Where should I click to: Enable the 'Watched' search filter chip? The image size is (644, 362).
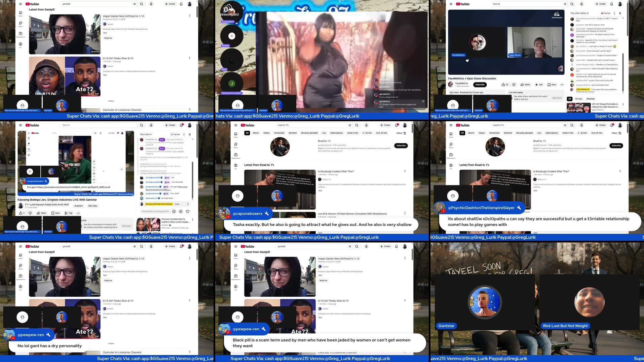pos(293,133)
